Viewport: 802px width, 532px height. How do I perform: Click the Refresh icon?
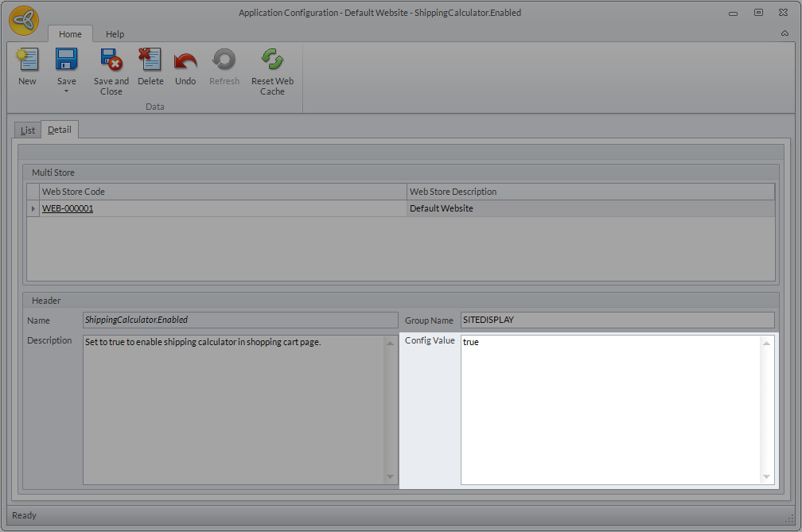[224, 60]
